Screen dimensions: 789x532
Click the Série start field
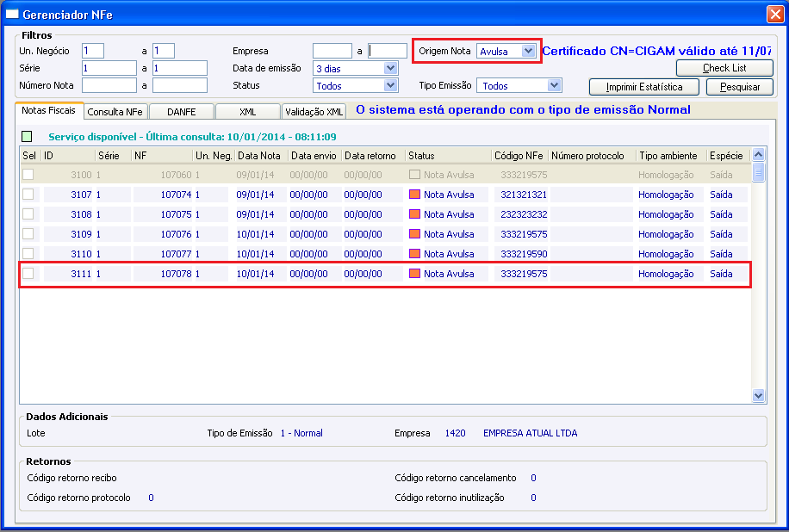(109, 68)
